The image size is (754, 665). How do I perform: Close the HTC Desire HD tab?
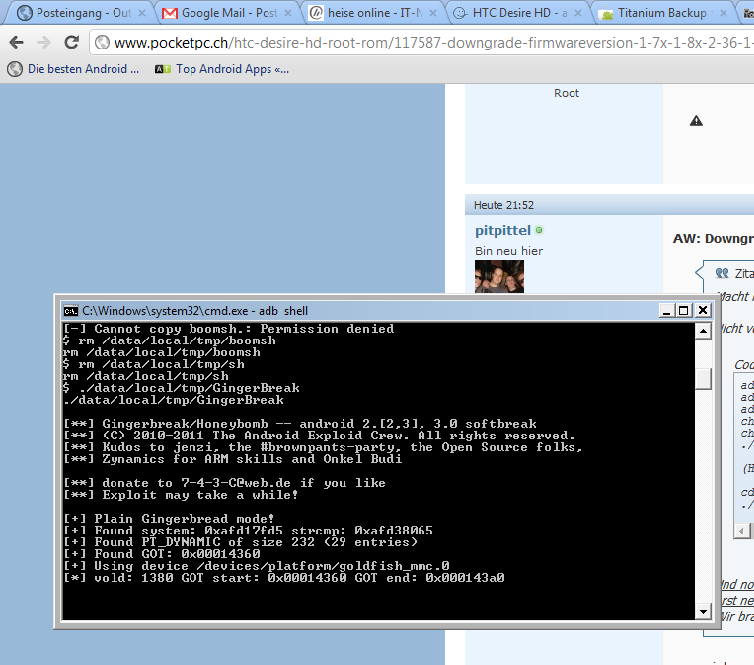(x=578, y=13)
